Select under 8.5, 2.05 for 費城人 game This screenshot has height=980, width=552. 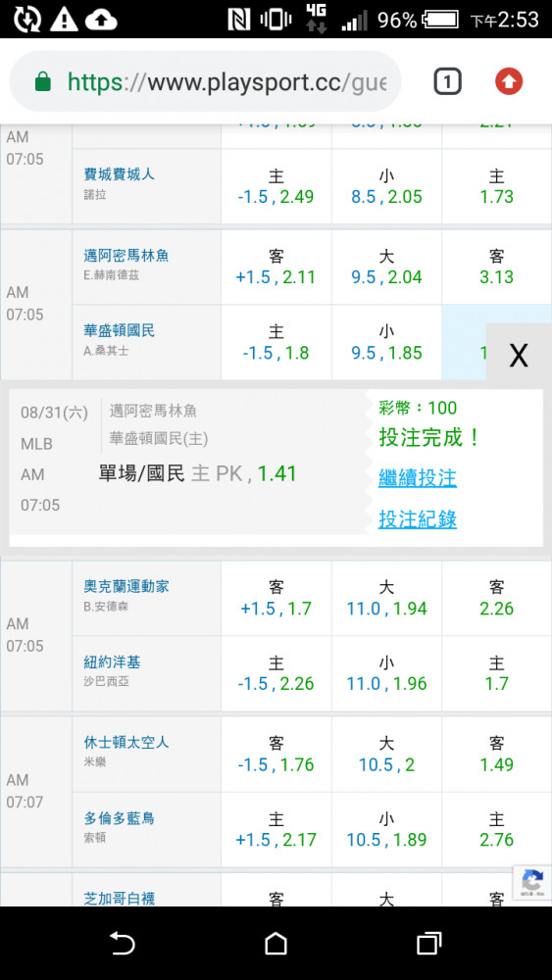(x=386, y=186)
